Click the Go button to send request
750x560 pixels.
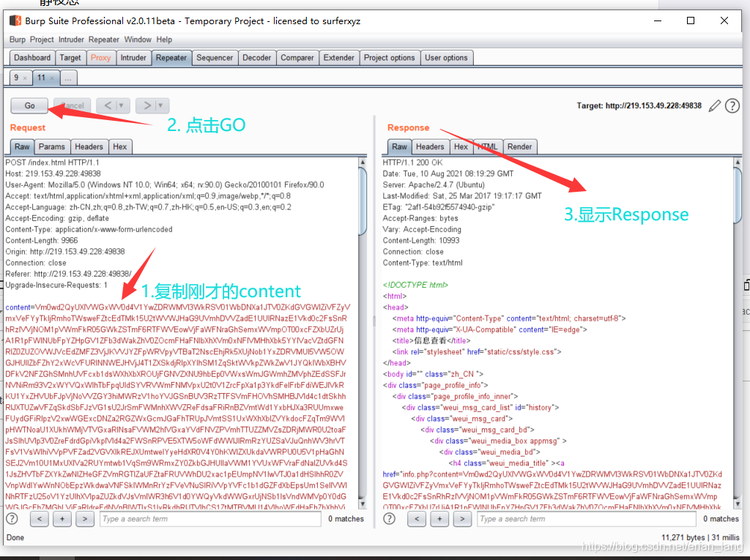(x=29, y=105)
